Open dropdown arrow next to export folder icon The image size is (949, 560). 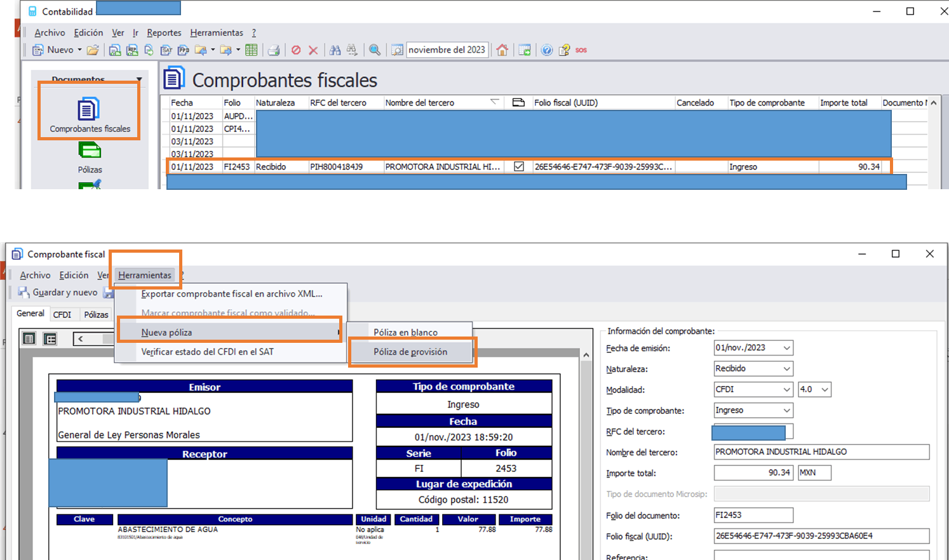(x=238, y=50)
